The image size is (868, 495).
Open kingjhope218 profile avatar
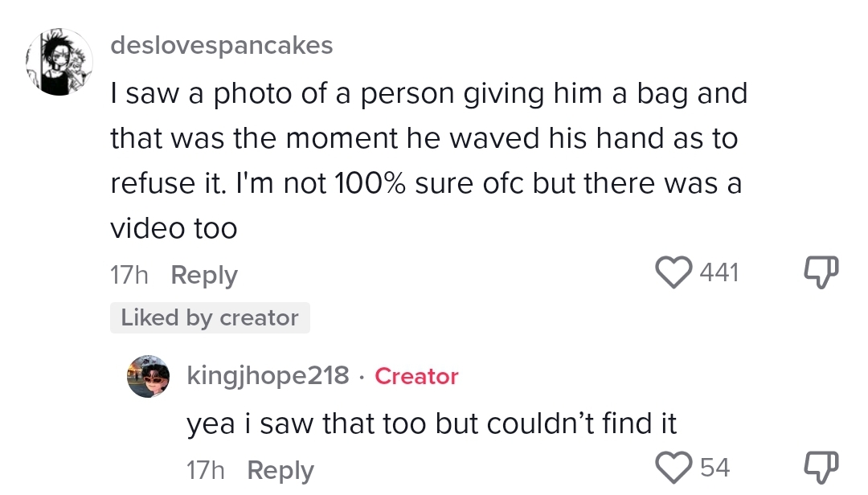149,377
